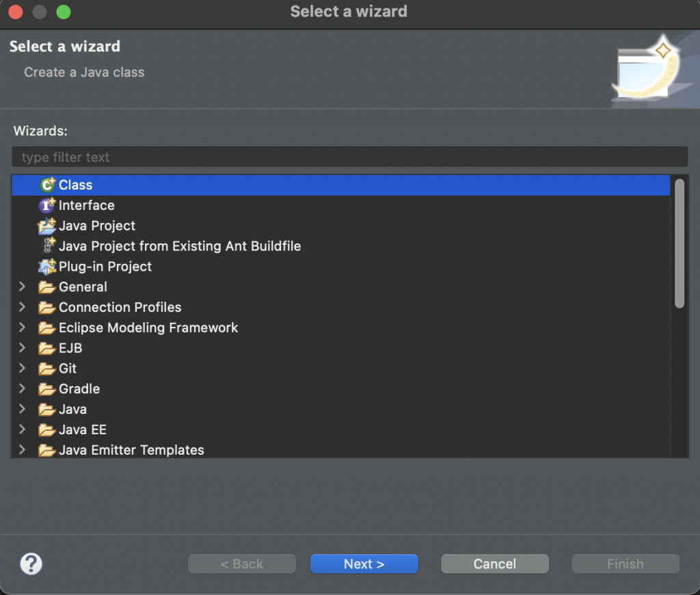The width and height of the screenshot is (700, 595).
Task: Click the Git folder icon
Action: (x=47, y=369)
